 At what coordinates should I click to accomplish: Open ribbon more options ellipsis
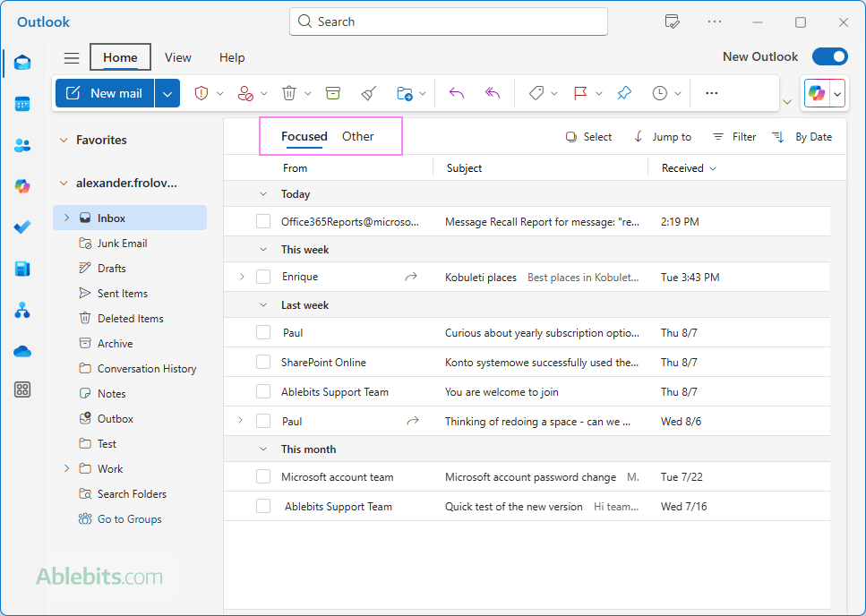712,93
